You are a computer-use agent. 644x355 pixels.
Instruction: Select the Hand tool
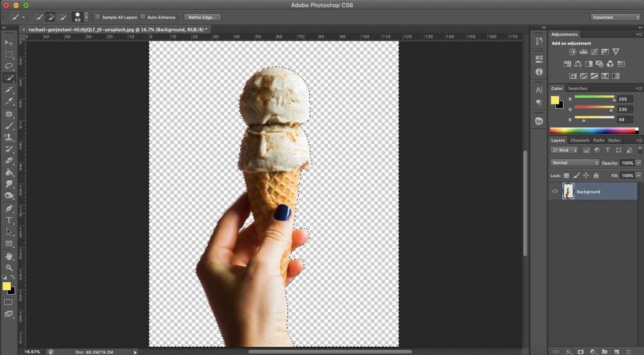[x=9, y=256]
